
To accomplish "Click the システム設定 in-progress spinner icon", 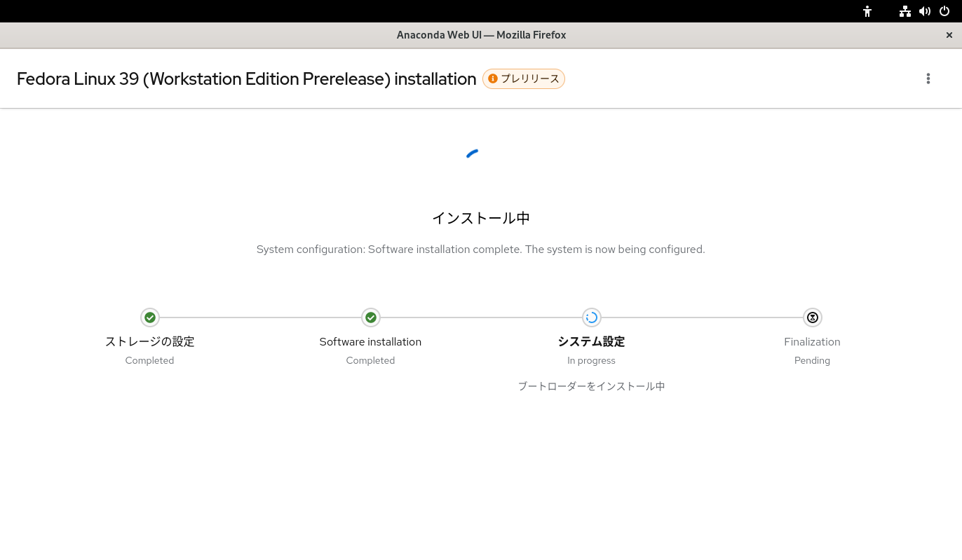I will (591, 317).
